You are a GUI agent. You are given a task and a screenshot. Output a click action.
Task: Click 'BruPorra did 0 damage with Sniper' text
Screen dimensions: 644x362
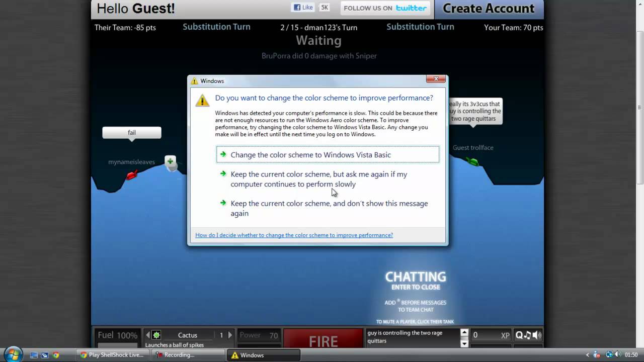pos(319,56)
